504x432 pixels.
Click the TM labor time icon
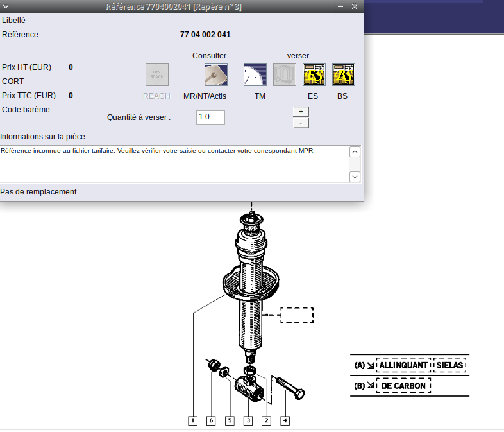[x=255, y=74]
